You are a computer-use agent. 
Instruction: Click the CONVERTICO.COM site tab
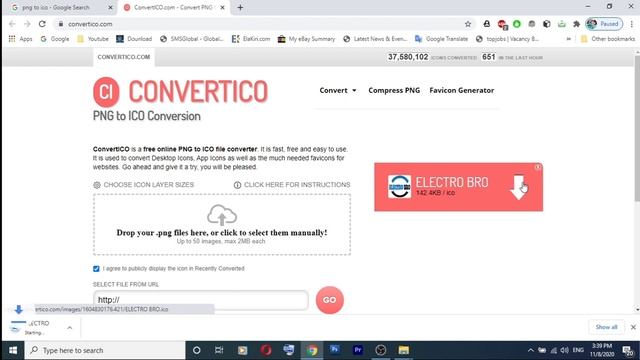click(x=124, y=57)
